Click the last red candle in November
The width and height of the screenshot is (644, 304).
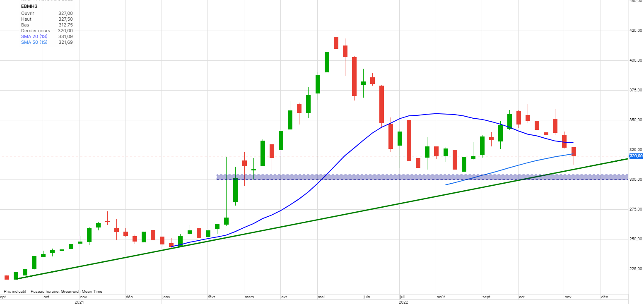click(574, 151)
